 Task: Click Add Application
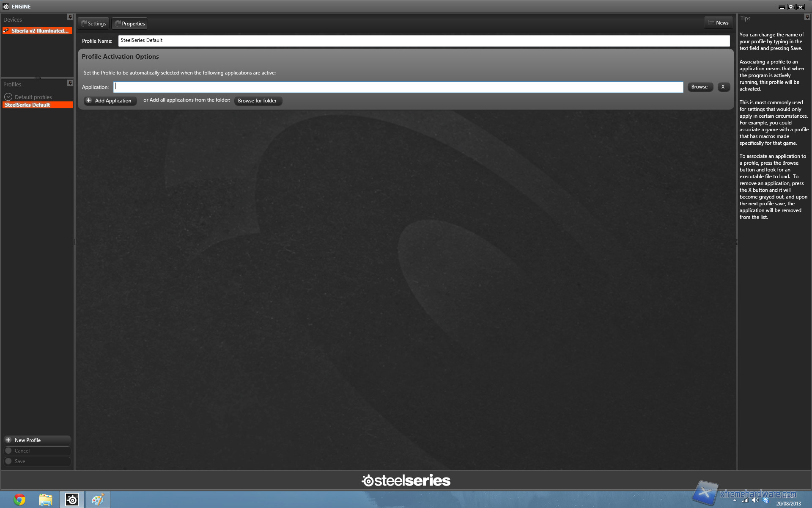pyautogui.click(x=110, y=101)
